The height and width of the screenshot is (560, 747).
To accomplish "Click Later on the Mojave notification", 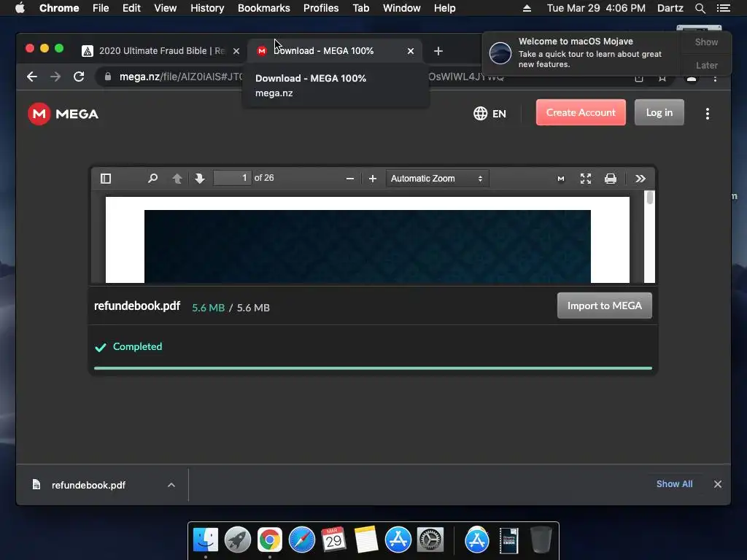I will (x=706, y=65).
